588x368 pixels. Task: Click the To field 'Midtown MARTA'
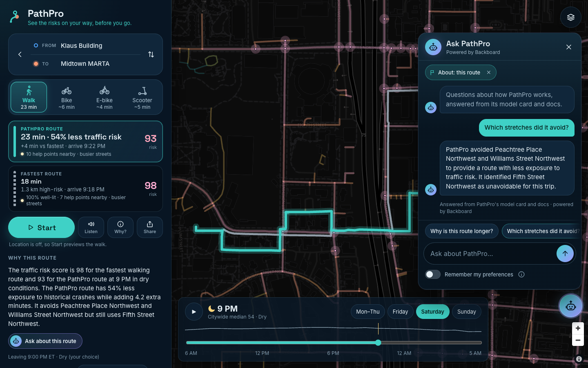pyautogui.click(x=85, y=64)
